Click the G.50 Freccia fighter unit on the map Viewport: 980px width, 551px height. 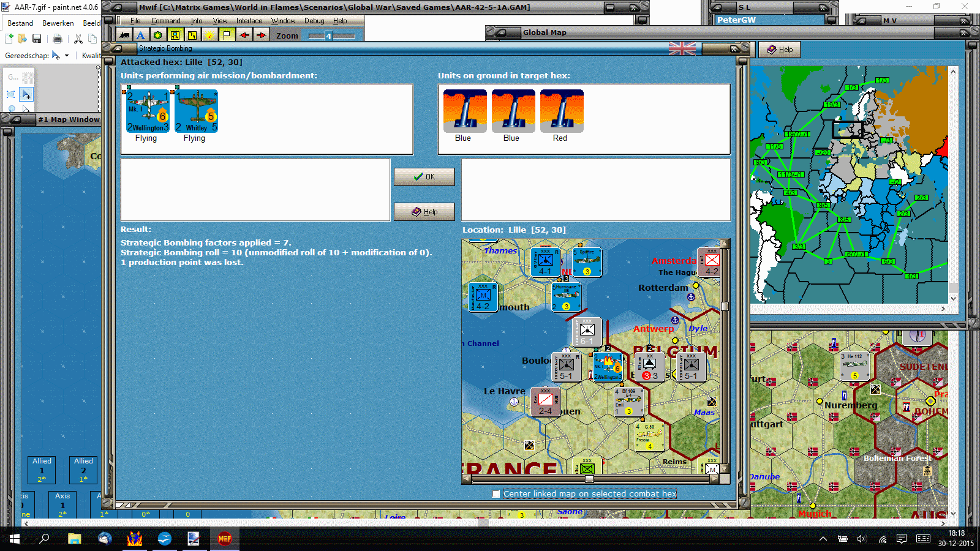tap(649, 437)
